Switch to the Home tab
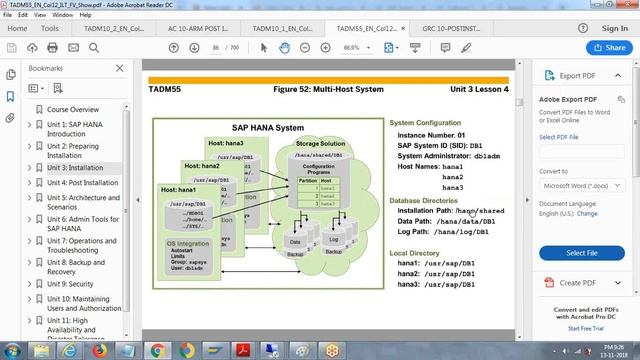The image size is (640, 360). [x=17, y=28]
